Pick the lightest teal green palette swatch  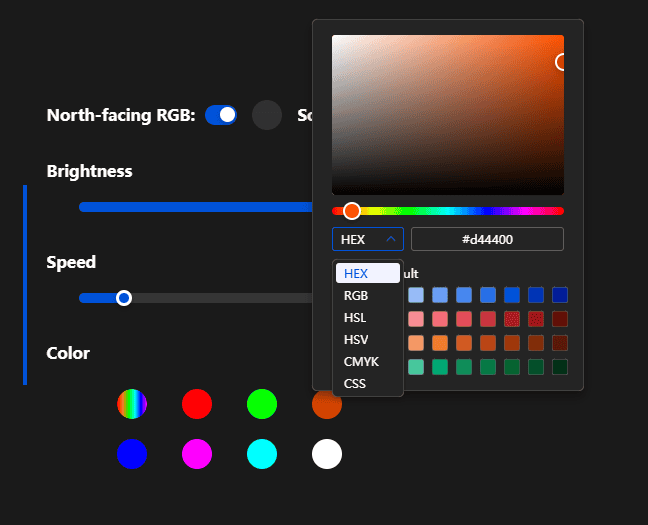click(416, 367)
